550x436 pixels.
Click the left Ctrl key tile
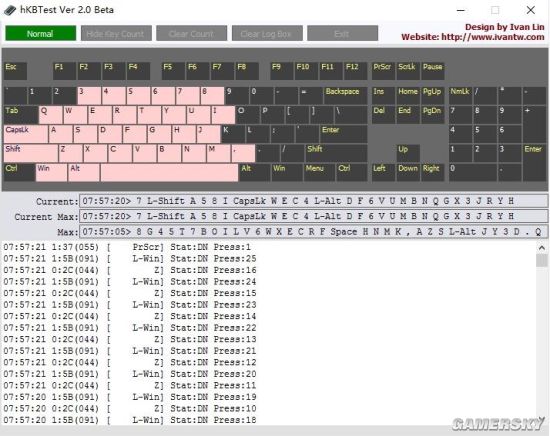pos(19,173)
